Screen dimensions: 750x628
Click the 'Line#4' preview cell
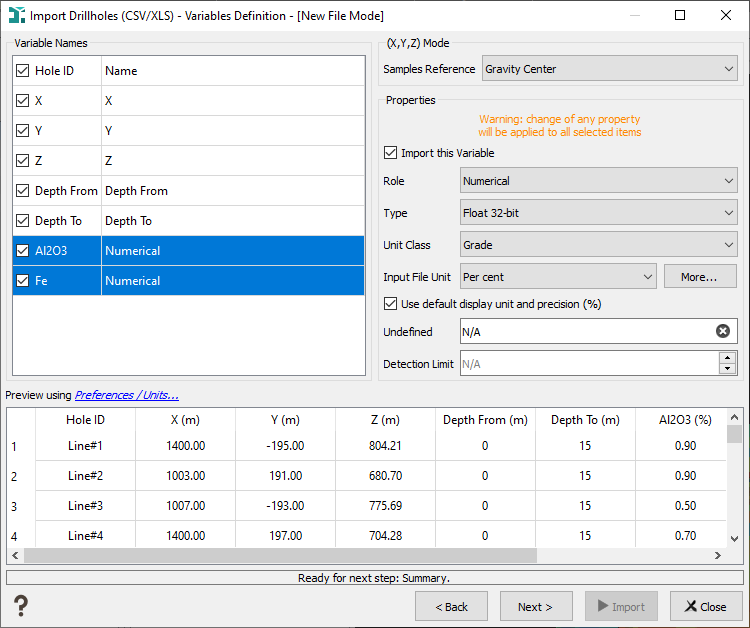coord(86,535)
